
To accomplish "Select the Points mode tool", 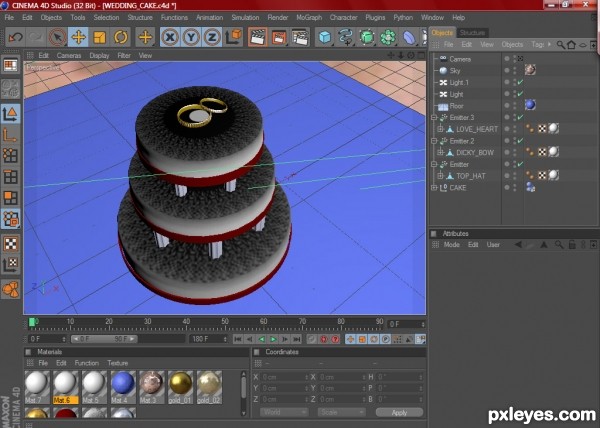I will coord(10,156).
